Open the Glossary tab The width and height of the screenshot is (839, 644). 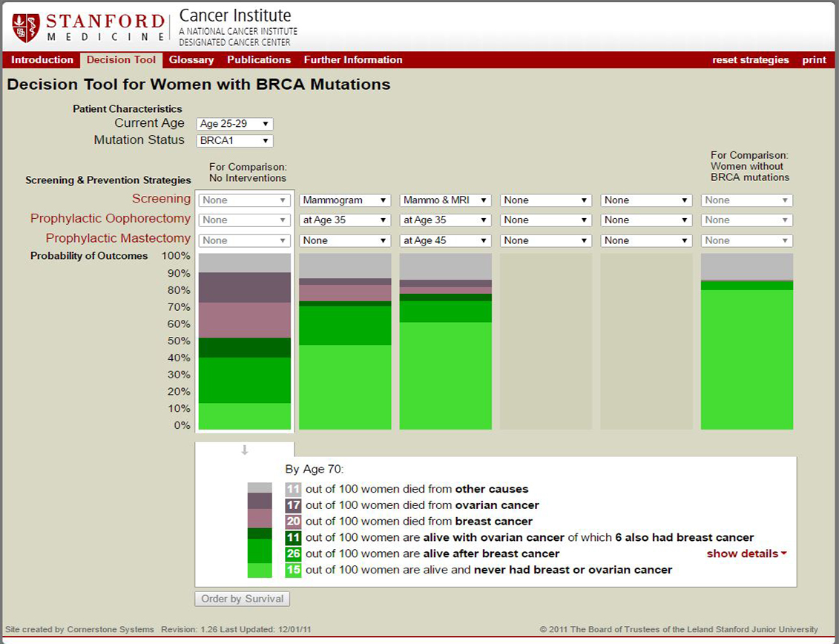tap(191, 60)
